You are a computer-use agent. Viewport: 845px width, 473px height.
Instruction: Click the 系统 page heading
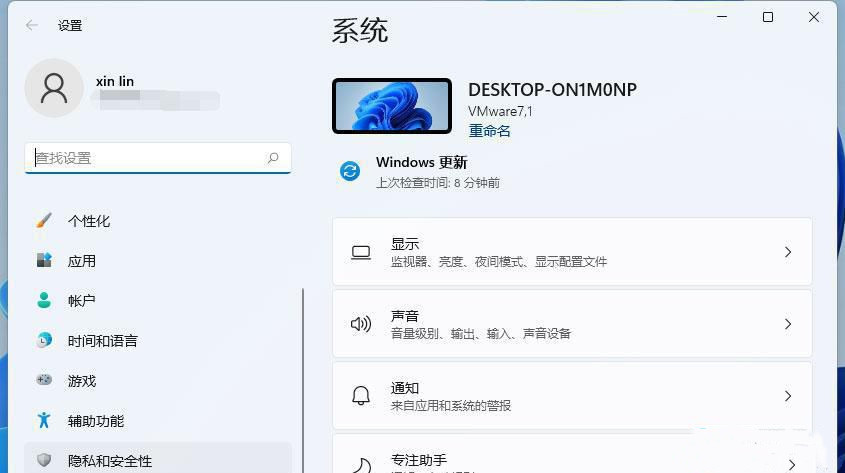[x=359, y=30]
